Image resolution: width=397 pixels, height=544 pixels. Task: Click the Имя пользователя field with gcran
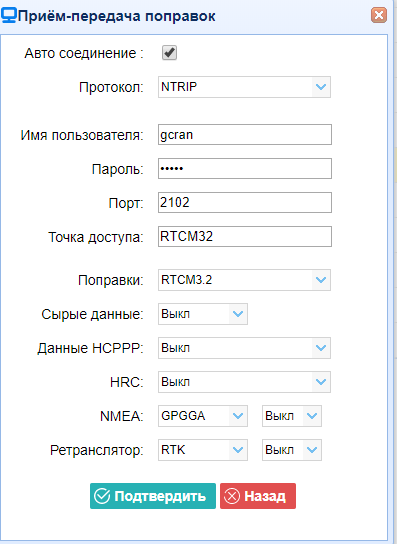pyautogui.click(x=245, y=135)
